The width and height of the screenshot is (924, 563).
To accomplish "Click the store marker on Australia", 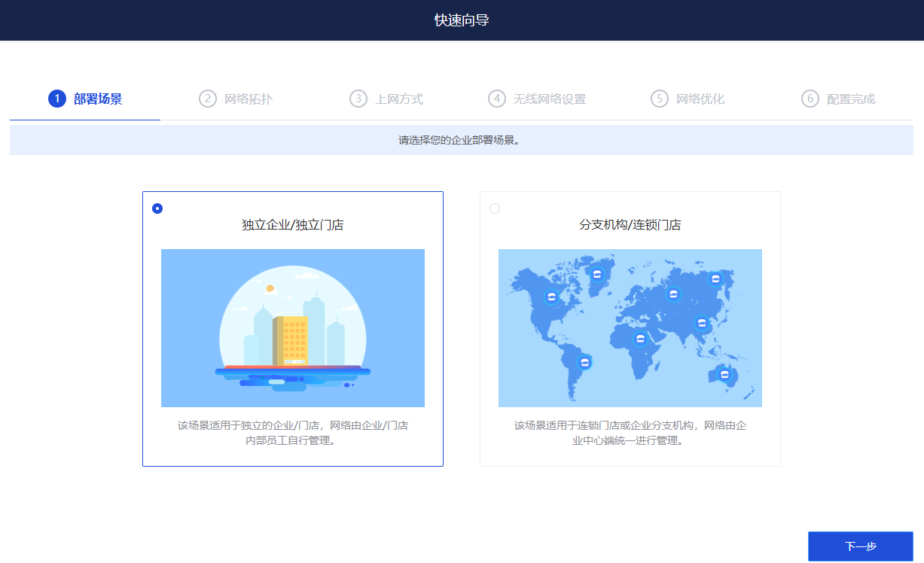I will click(724, 374).
